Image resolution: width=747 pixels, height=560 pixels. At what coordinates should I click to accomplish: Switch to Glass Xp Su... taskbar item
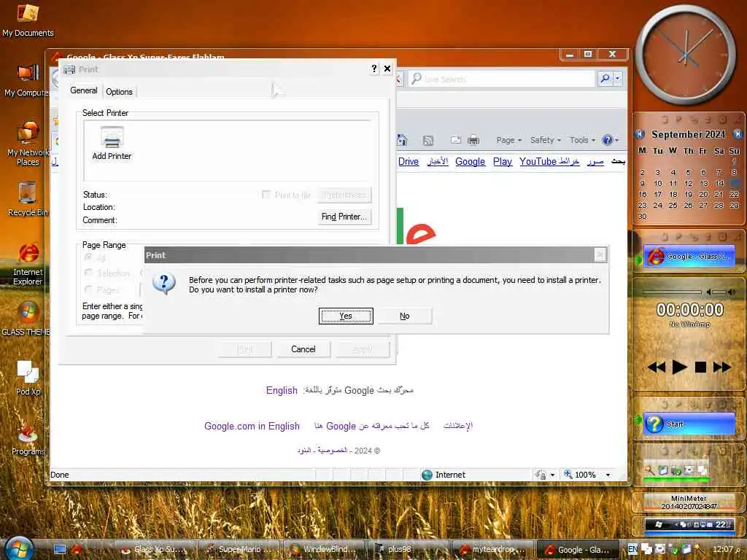tap(155, 549)
